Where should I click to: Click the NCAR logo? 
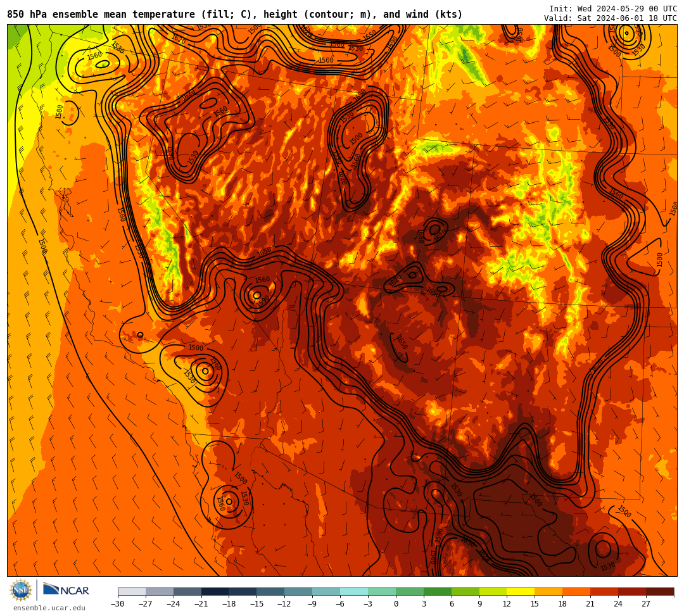click(x=66, y=590)
